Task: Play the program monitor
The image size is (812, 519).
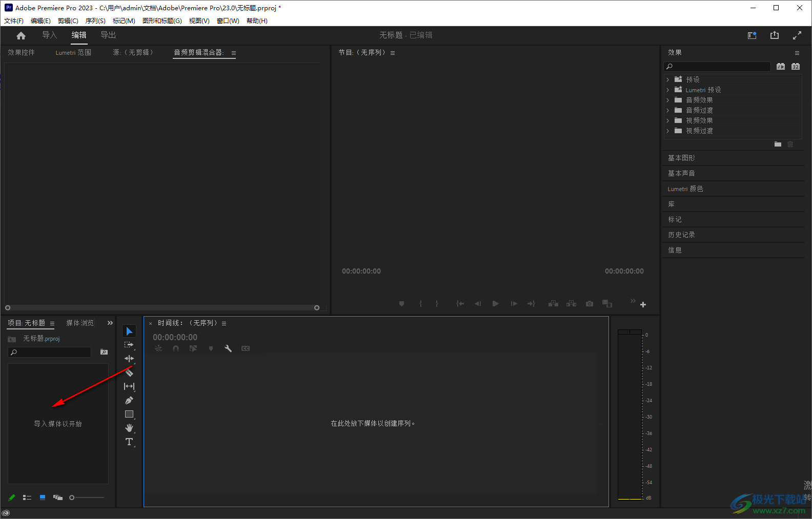Action: 495,304
